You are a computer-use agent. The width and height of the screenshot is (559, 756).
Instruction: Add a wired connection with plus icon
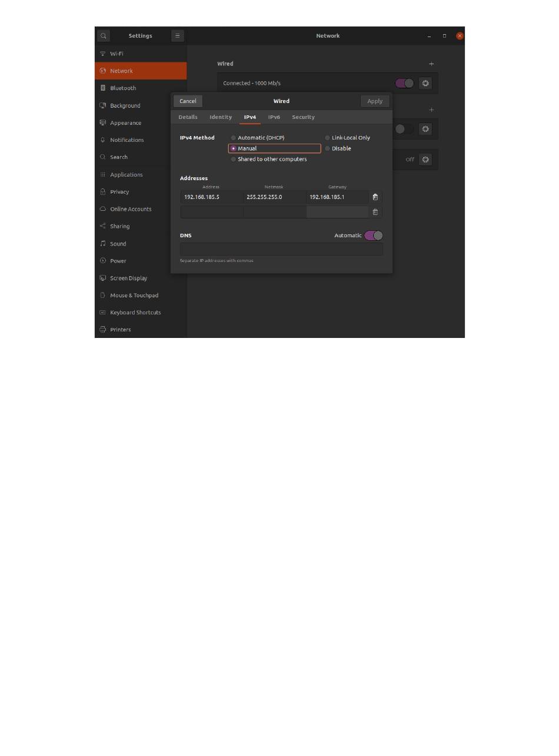point(431,64)
